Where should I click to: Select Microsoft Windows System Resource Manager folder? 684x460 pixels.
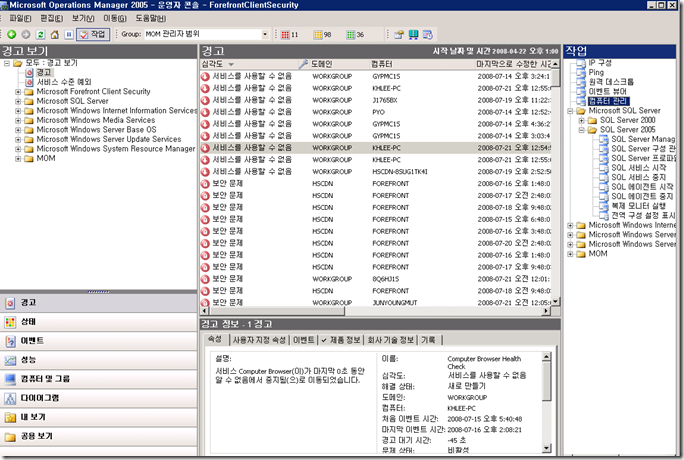pyautogui.click(x=116, y=149)
